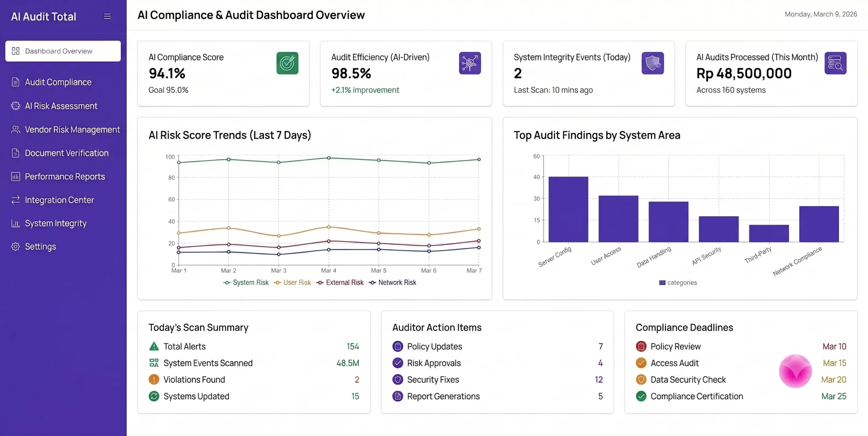Click the AI Audits Processed search icon
Viewport: 868px width, 436px height.
(835, 63)
